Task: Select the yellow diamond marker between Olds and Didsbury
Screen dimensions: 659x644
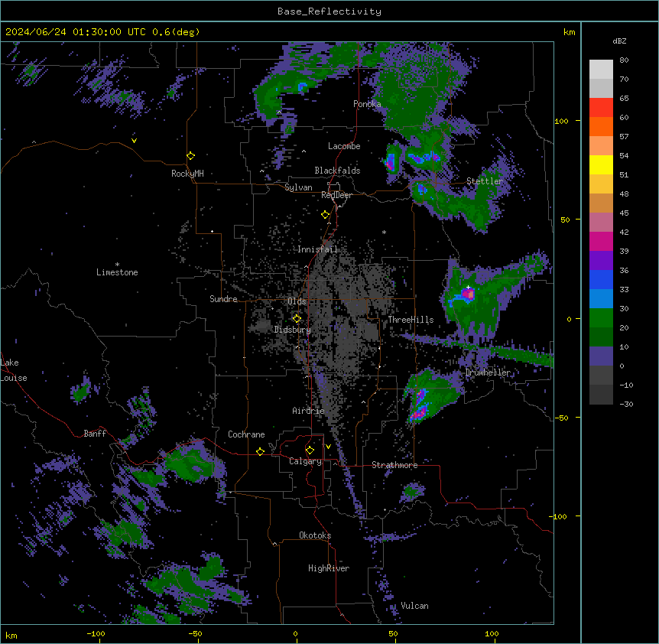Action: (297, 318)
